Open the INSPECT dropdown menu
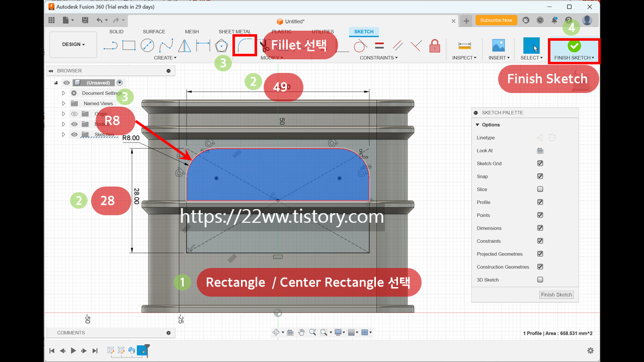Viewport: 644px width, 362px height. (464, 58)
